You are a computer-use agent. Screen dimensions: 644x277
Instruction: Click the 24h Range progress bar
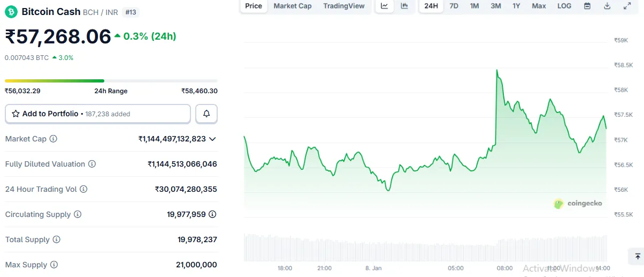pos(111,81)
